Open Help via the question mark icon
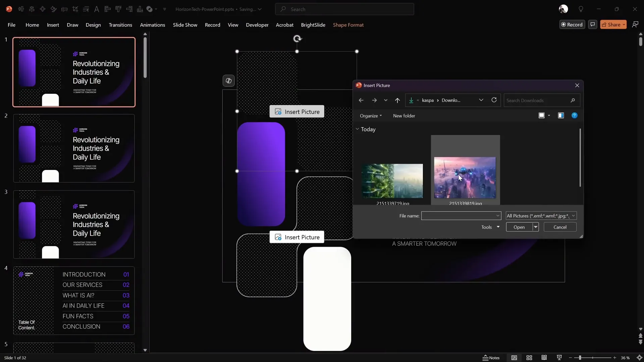The width and height of the screenshot is (644, 362). pyautogui.click(x=575, y=115)
